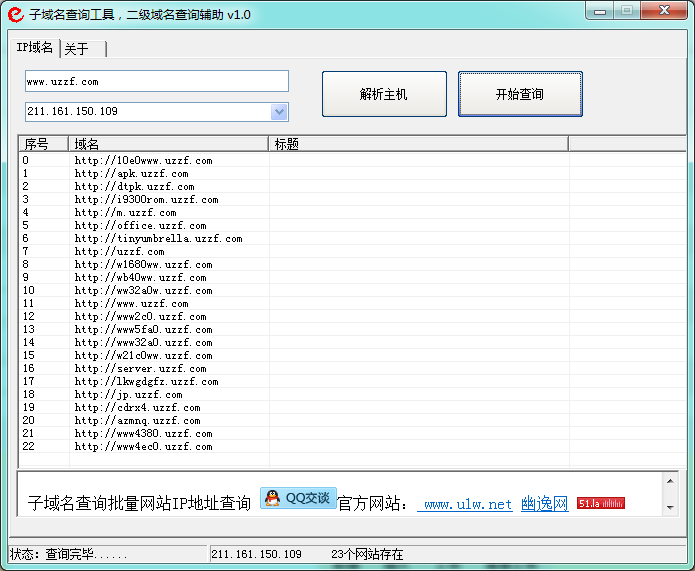Image resolution: width=695 pixels, height=571 pixels.
Task: Click the status bar IP 211.161.150.109
Action: coord(256,554)
